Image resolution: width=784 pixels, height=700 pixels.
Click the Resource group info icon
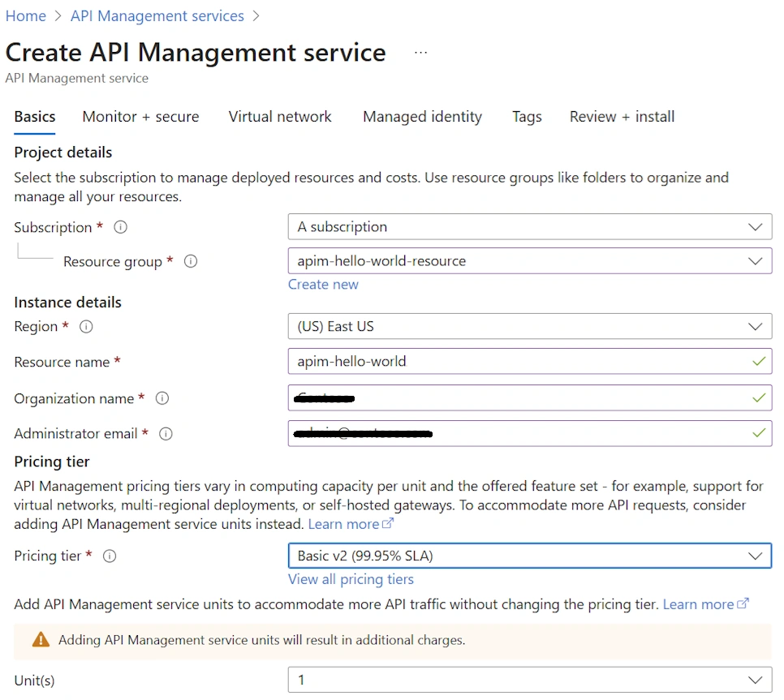(x=191, y=261)
